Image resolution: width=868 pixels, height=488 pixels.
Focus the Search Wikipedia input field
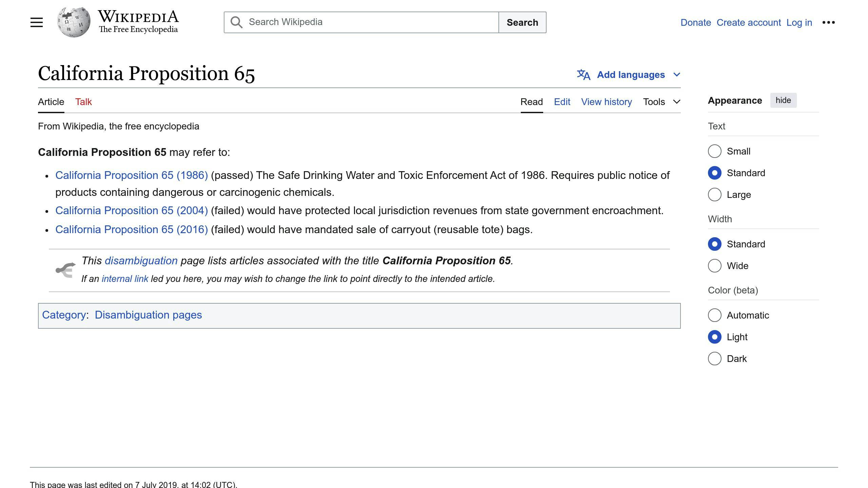click(361, 22)
